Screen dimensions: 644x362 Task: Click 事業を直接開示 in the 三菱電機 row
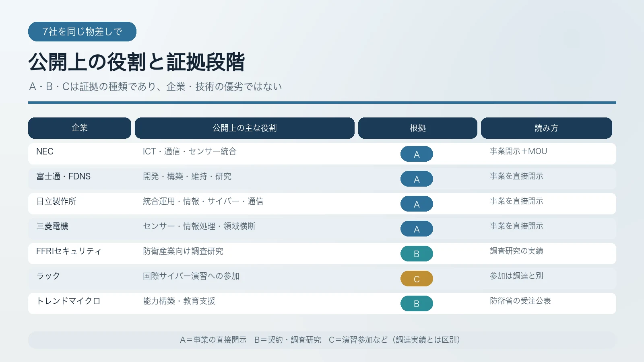pyautogui.click(x=516, y=226)
